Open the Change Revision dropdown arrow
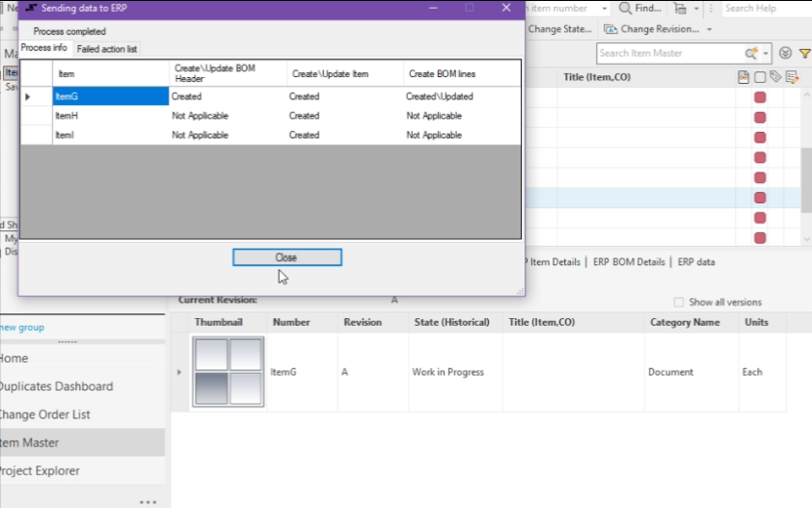812x508 pixels. click(709, 29)
